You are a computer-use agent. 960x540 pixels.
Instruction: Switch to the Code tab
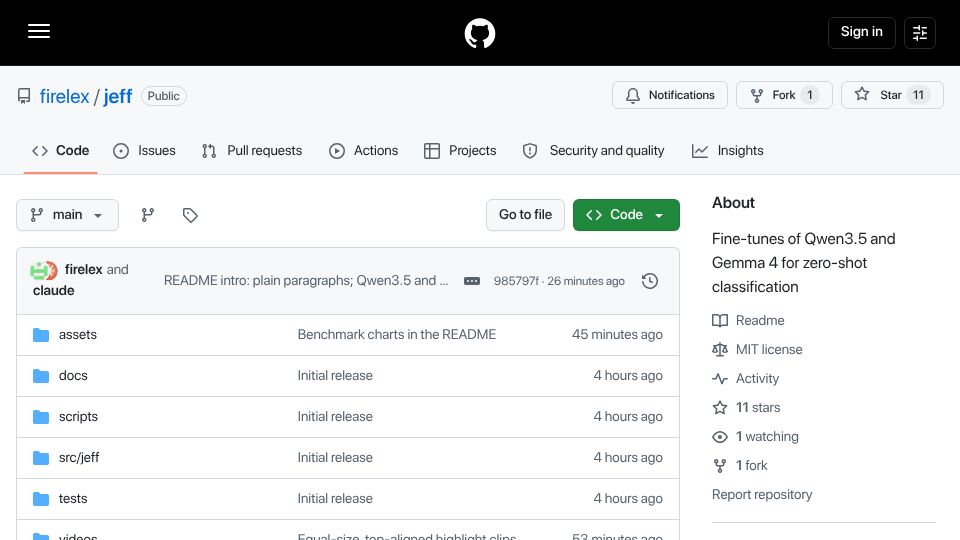61,151
